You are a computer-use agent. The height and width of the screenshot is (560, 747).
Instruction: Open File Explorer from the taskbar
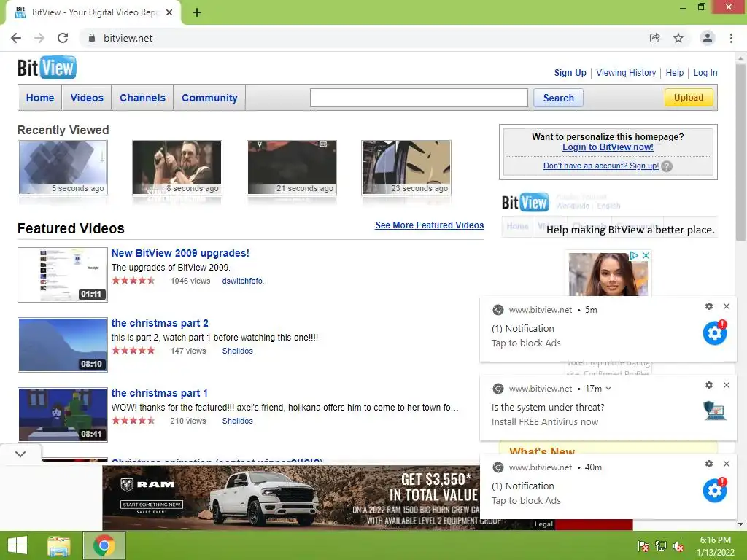tap(59, 545)
